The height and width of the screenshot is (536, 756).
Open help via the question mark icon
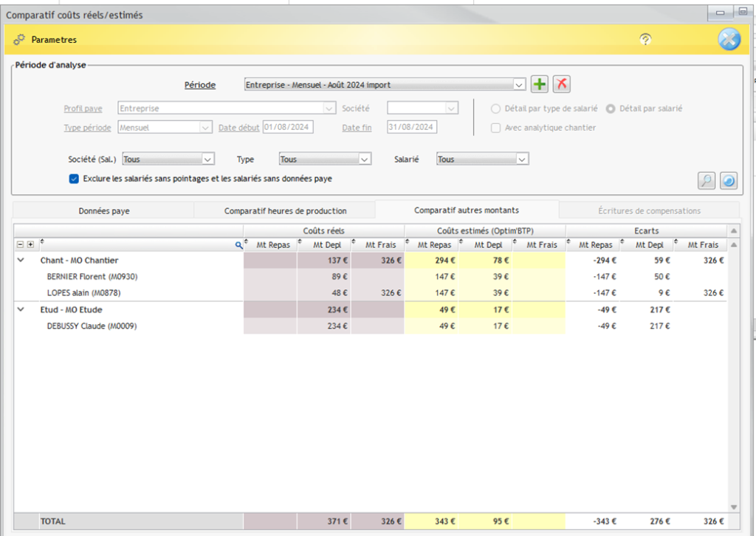[646, 39]
